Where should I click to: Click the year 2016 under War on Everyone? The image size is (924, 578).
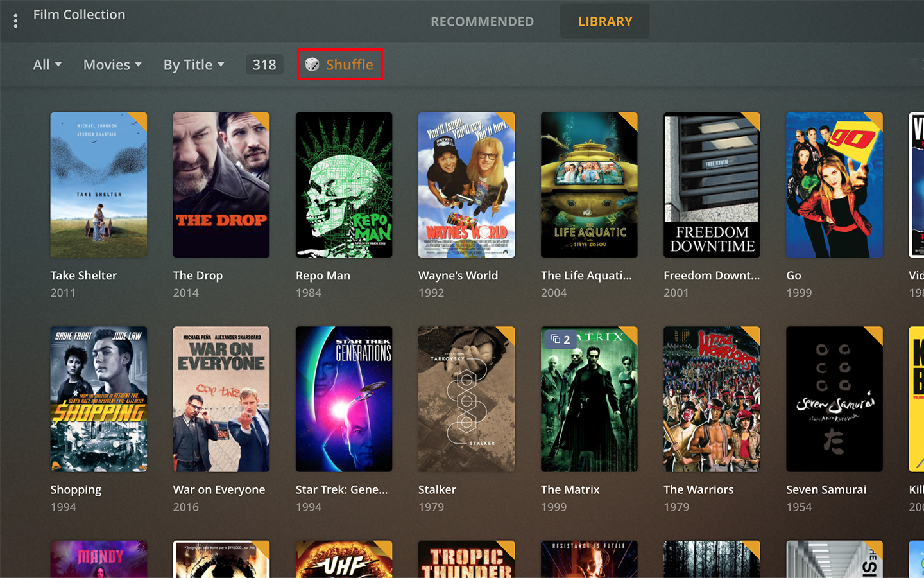[186, 507]
